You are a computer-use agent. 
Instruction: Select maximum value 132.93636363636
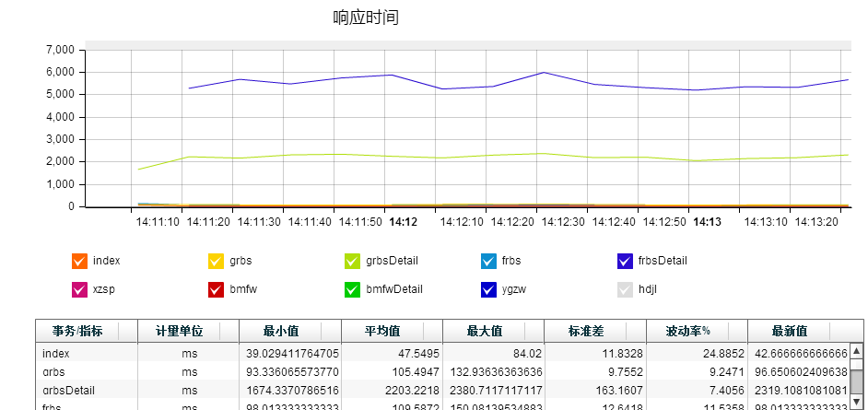(496, 372)
